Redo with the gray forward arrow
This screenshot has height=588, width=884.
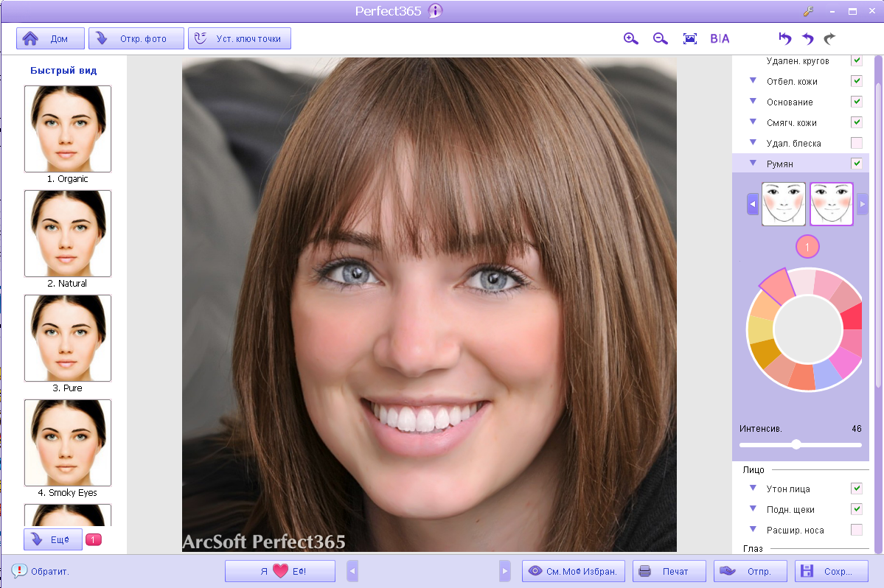pos(829,39)
